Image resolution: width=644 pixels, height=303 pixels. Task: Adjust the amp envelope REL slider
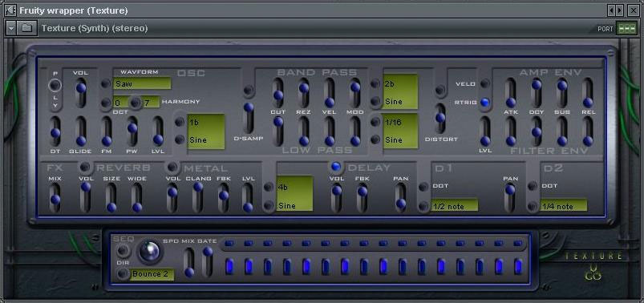click(x=588, y=93)
